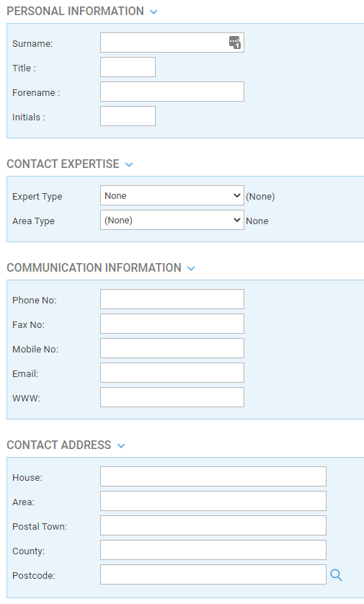Collapse the Personal Information section chevron
Viewport: 364px width, 604px height.
pos(154,12)
